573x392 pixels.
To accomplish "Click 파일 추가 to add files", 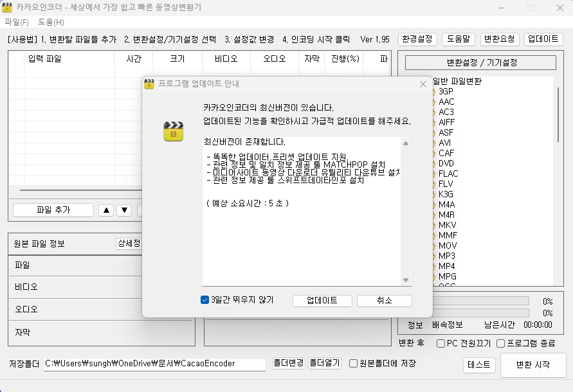I will 53,210.
